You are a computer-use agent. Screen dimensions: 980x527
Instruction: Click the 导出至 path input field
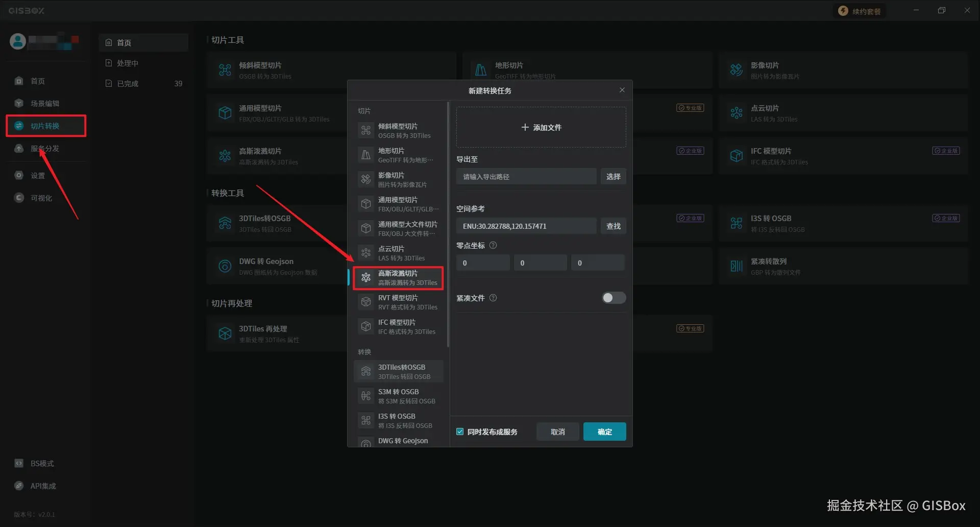coord(526,177)
